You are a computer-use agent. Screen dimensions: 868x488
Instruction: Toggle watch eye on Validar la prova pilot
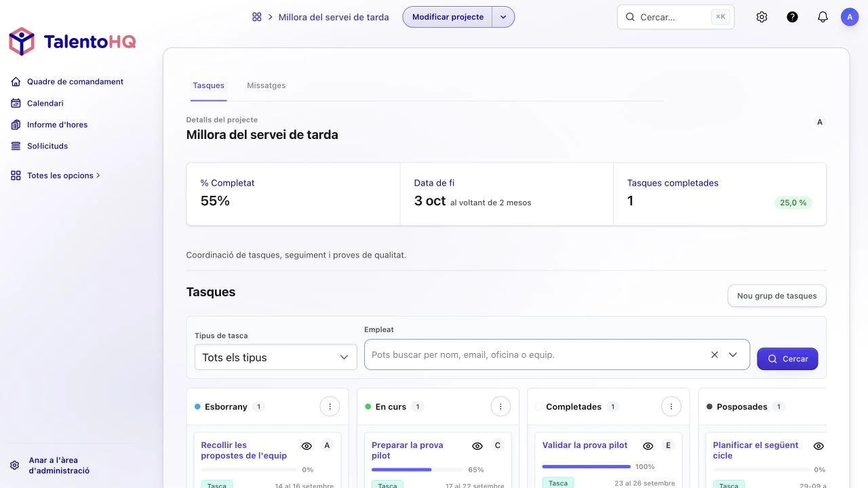pyautogui.click(x=648, y=446)
